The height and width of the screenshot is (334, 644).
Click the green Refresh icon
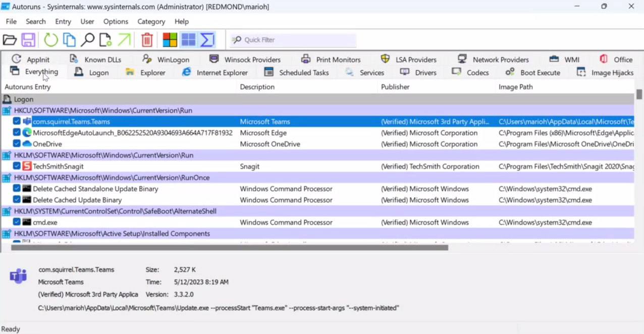click(x=50, y=39)
